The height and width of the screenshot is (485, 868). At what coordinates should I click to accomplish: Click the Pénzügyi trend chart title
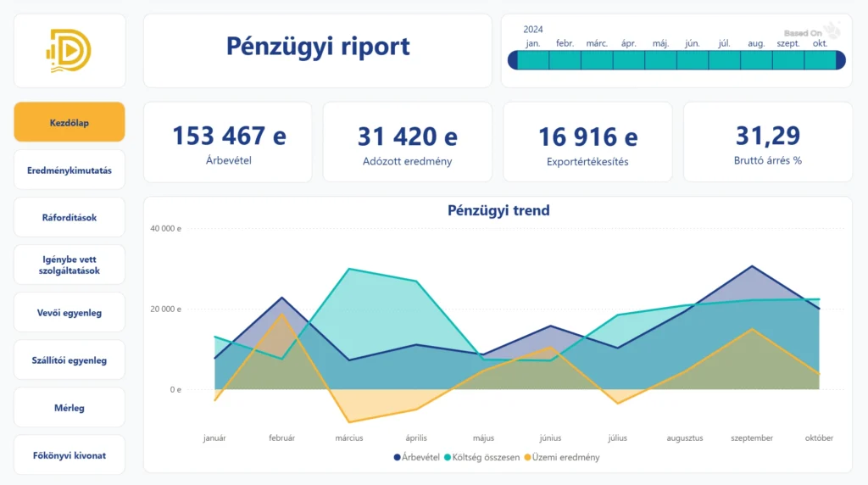498,210
